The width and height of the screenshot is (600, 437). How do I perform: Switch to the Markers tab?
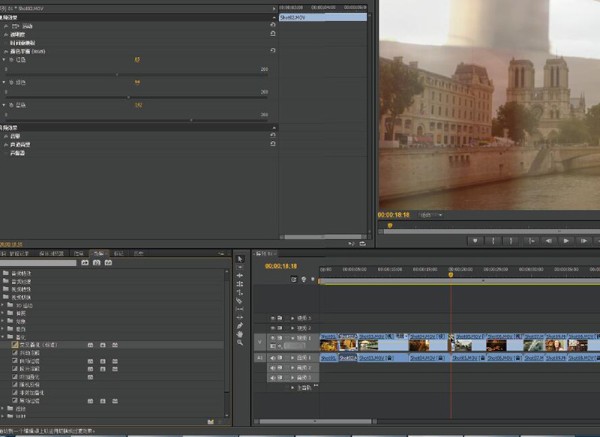coord(119,253)
